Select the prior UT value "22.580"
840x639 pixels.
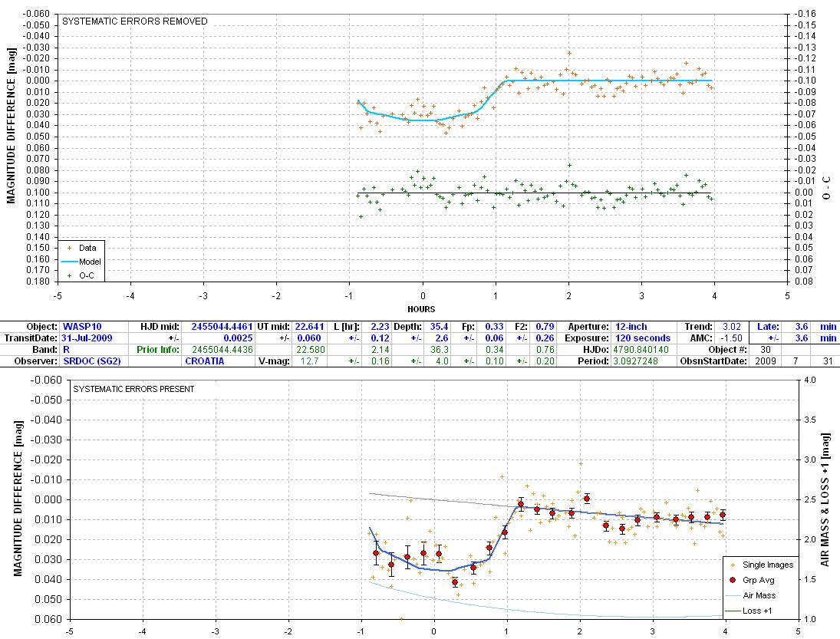point(311,350)
